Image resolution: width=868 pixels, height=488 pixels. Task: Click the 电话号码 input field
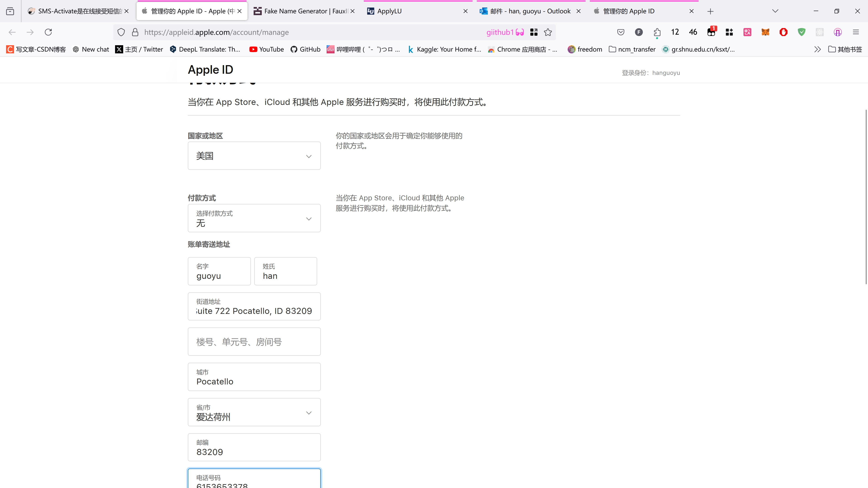coord(254,479)
